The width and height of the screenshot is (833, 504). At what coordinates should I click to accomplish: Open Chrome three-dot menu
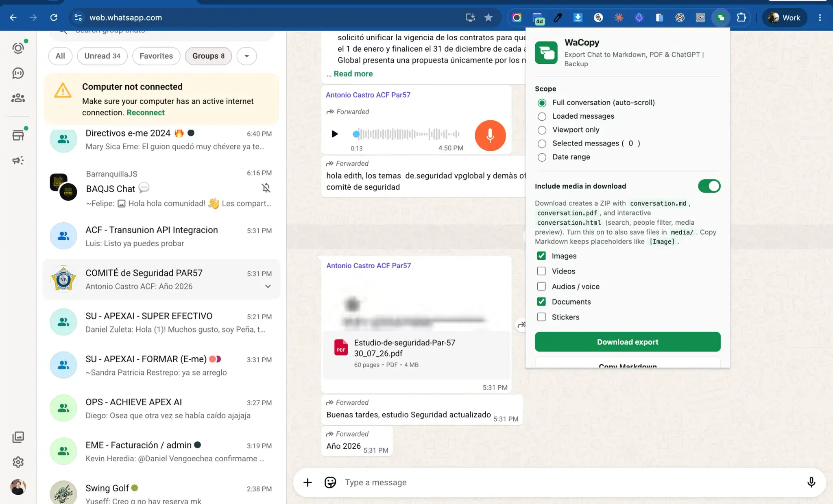tap(820, 17)
